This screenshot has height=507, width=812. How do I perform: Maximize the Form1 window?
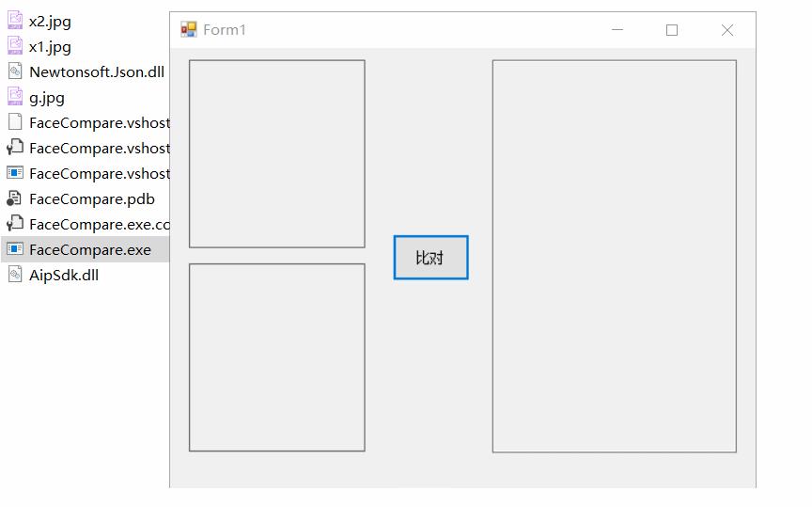click(672, 30)
